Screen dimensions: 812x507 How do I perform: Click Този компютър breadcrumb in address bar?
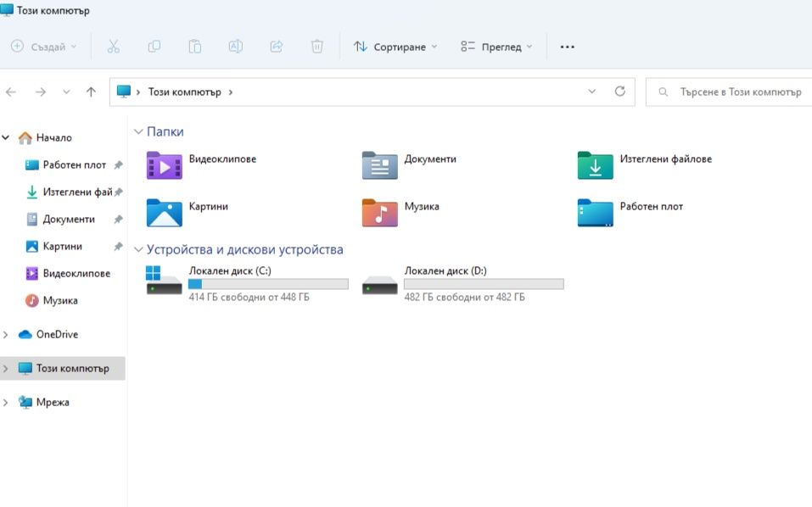tap(184, 92)
